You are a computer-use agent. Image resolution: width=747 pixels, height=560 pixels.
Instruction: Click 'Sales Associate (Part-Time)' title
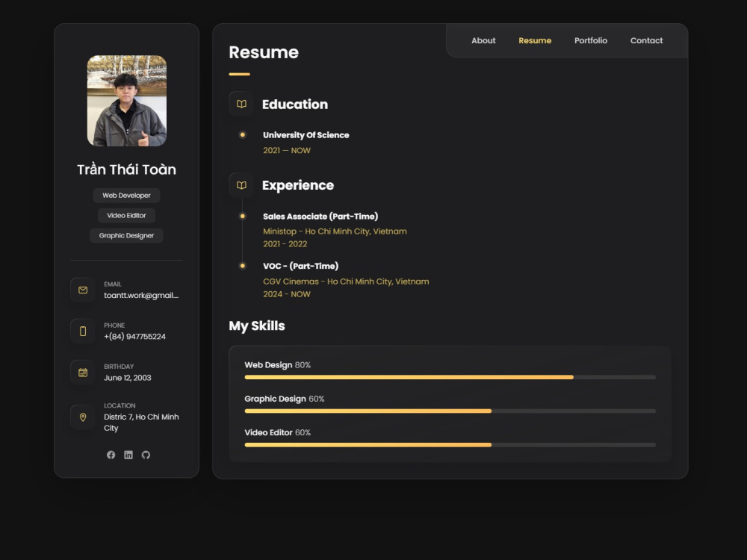click(320, 217)
